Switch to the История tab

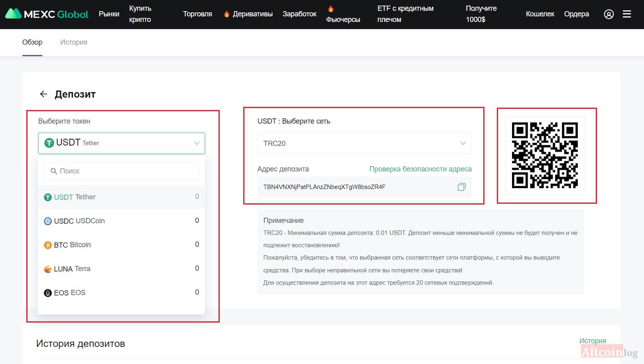[74, 42]
